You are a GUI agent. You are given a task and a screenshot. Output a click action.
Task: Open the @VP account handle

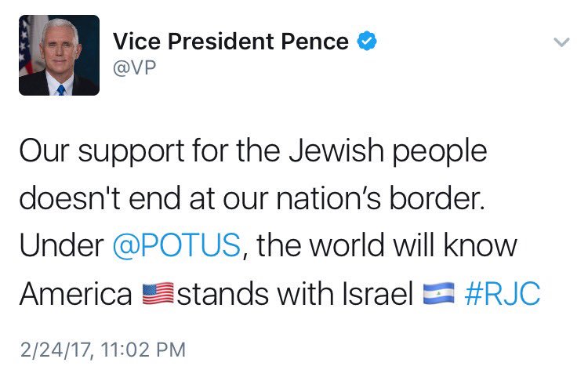[134, 68]
